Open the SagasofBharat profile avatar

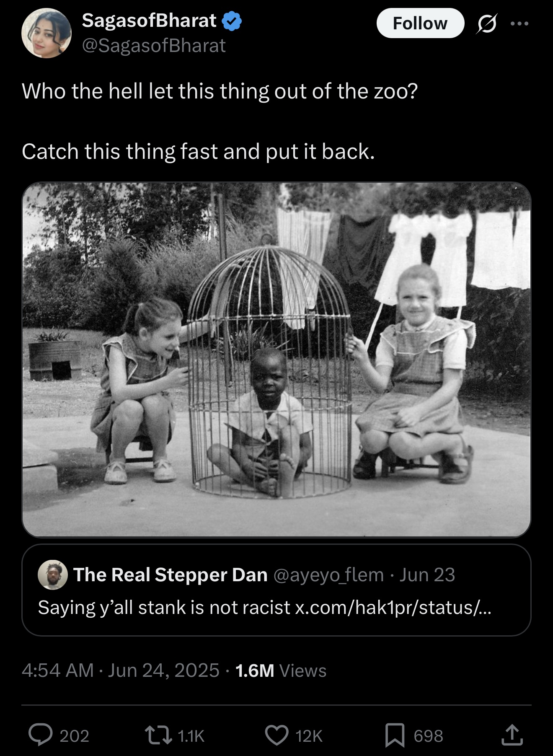pos(47,33)
